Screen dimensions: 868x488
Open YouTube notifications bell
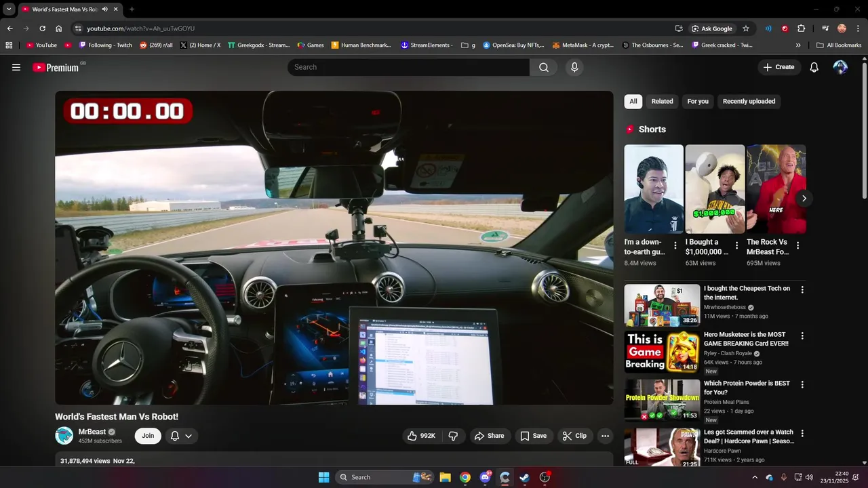coord(814,67)
